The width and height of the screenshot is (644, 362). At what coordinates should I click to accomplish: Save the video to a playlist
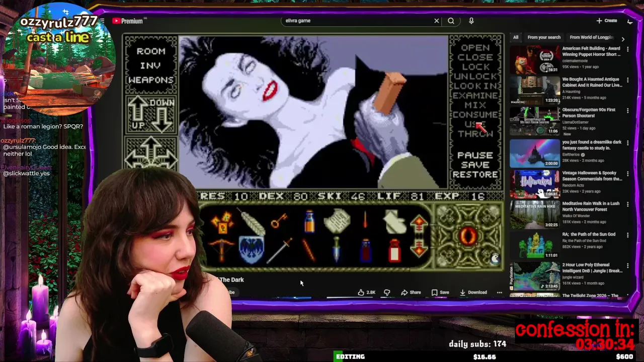pyautogui.click(x=440, y=292)
